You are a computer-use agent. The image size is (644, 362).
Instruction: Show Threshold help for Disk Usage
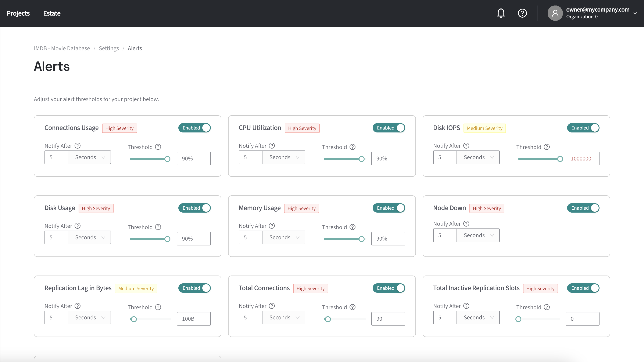158,227
